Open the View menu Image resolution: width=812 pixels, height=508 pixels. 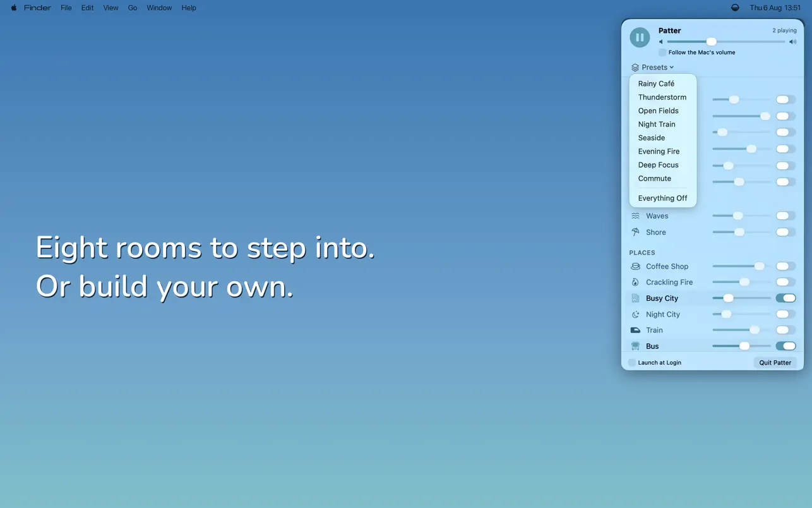click(x=110, y=8)
